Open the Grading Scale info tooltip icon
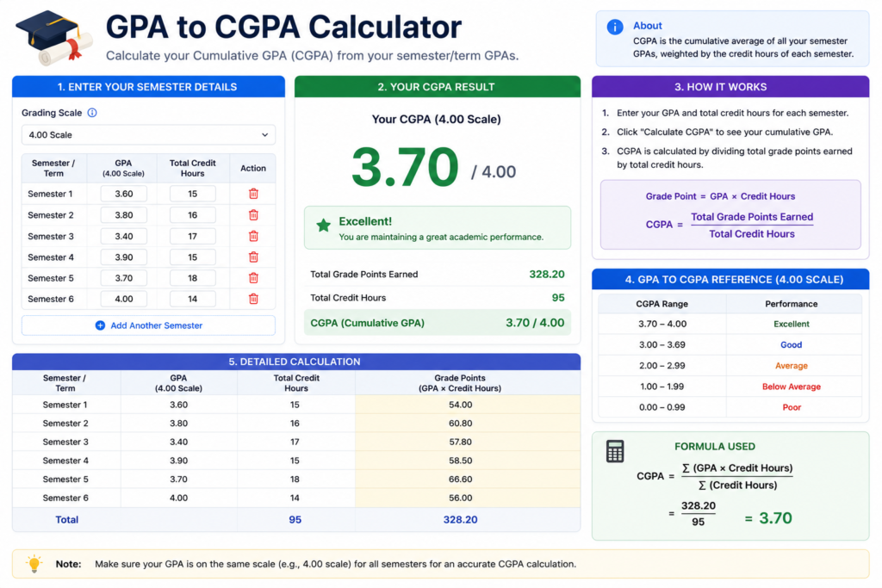Screen dimensions: 882x588 [x=92, y=113]
